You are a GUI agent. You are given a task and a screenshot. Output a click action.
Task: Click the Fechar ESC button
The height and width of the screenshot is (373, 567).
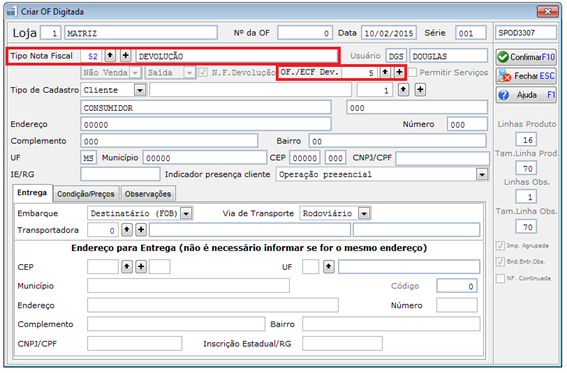[x=526, y=76]
